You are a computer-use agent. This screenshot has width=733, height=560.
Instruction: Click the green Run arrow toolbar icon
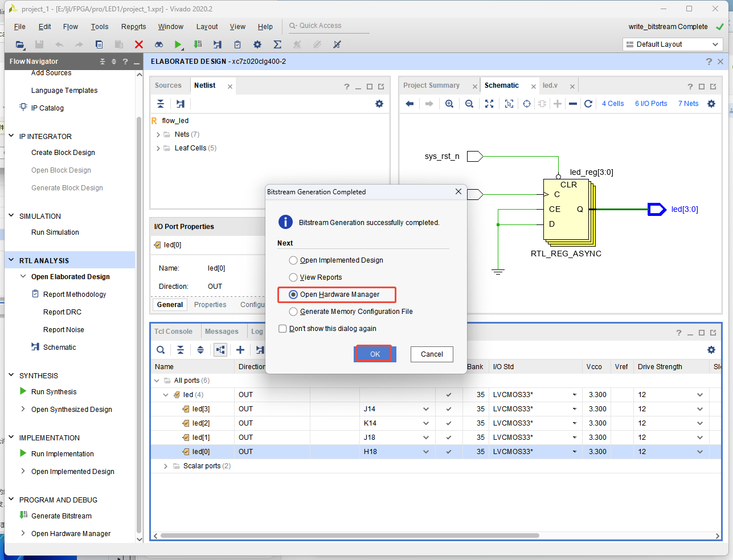click(x=178, y=44)
